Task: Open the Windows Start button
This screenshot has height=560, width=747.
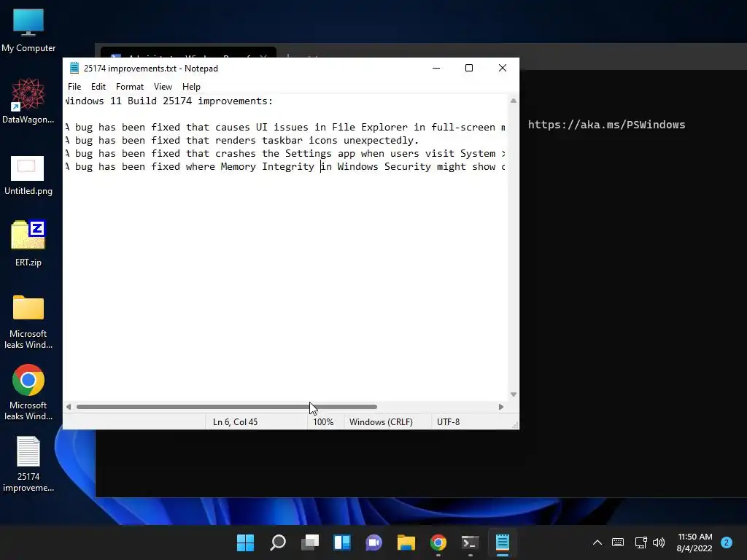Action: tap(245, 542)
